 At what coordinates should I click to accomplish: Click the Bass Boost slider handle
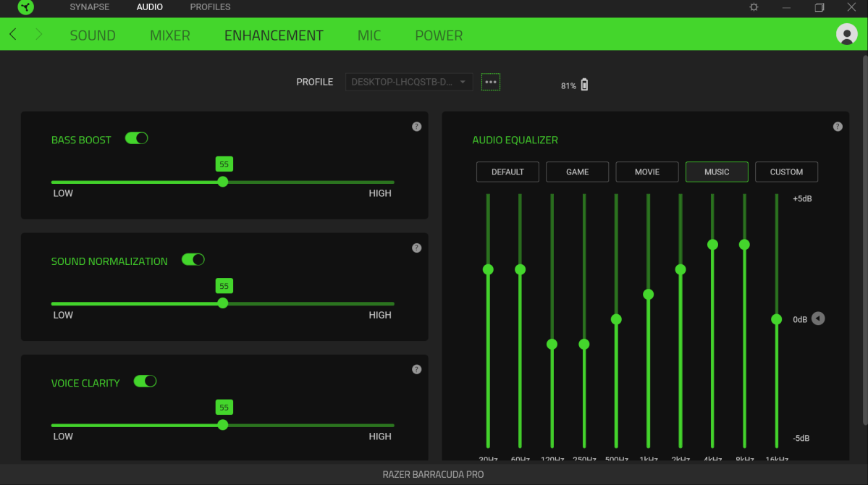coord(222,182)
